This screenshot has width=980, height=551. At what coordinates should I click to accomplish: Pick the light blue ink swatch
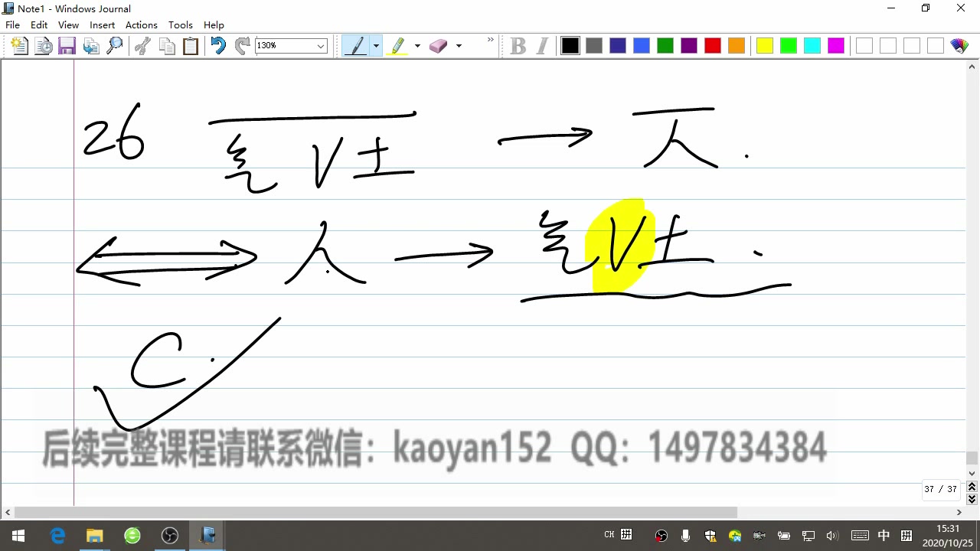click(x=642, y=46)
